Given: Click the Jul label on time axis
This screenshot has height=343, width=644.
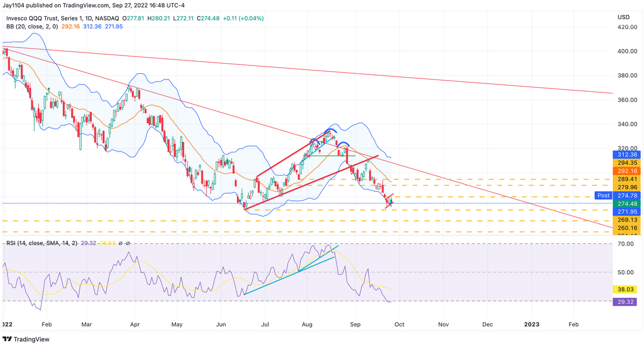Looking at the screenshot, I should tap(265, 325).
